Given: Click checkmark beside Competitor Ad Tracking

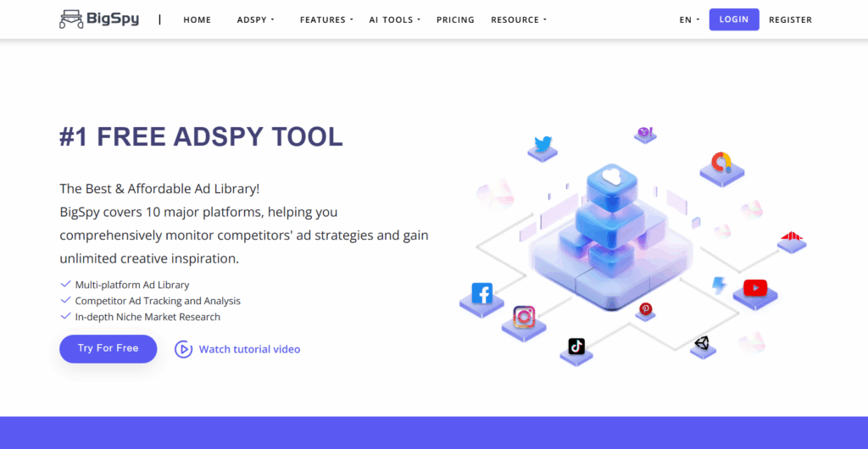Looking at the screenshot, I should (x=65, y=300).
